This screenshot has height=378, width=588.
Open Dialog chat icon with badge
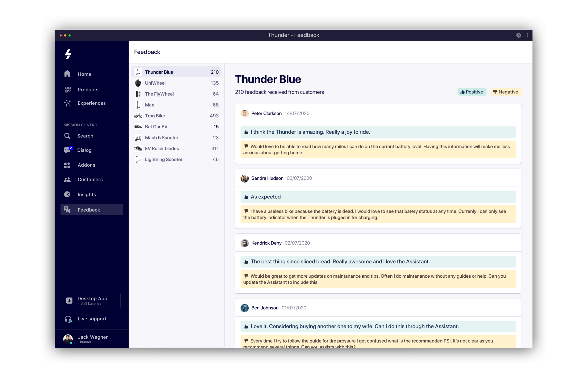[67, 150]
